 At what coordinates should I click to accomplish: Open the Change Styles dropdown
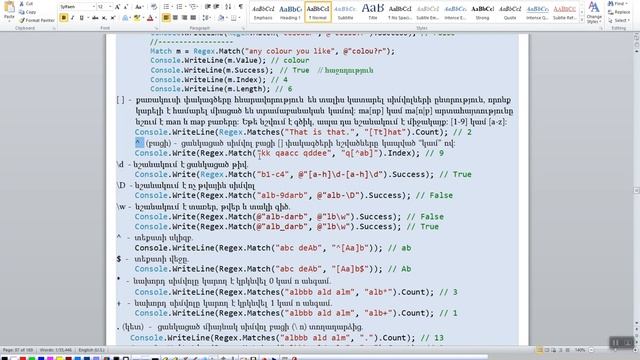(x=593, y=12)
